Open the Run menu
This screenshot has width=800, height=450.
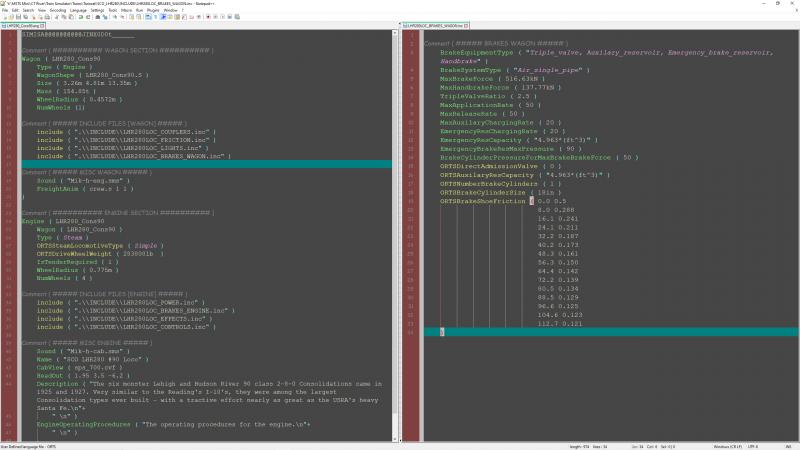(x=139, y=10)
